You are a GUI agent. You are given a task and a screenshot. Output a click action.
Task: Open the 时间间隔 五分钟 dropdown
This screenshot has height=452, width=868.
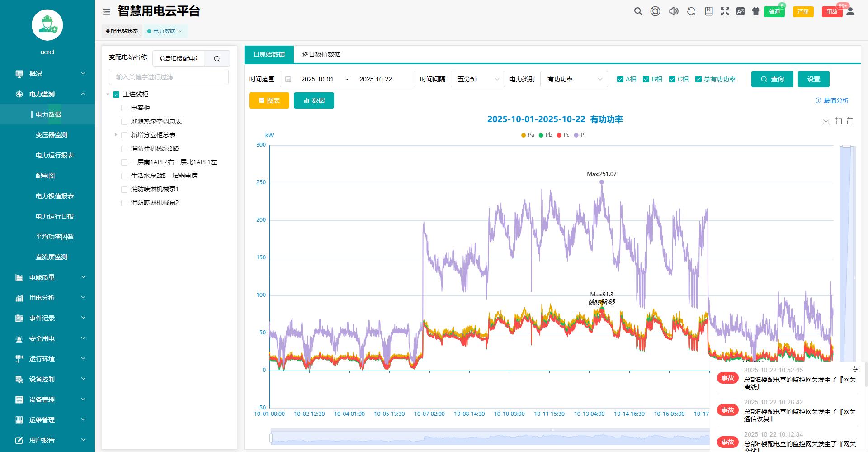[477, 79]
